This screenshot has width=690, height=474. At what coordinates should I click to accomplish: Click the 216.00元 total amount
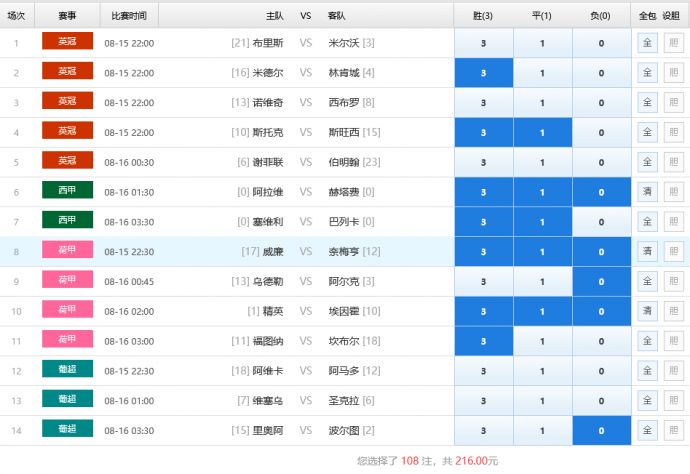(477, 461)
